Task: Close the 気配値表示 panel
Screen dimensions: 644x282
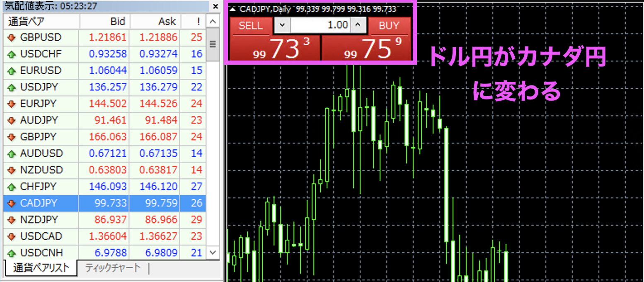Action: coord(215,7)
